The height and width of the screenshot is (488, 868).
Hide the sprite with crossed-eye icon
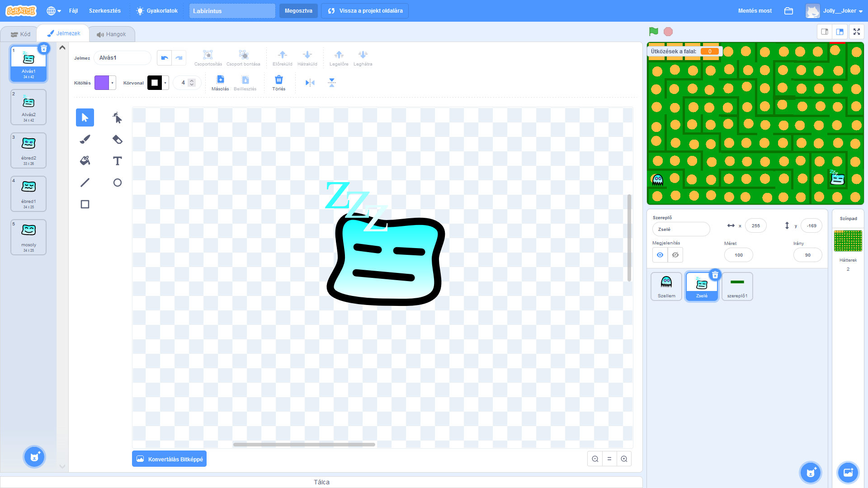[675, 255]
